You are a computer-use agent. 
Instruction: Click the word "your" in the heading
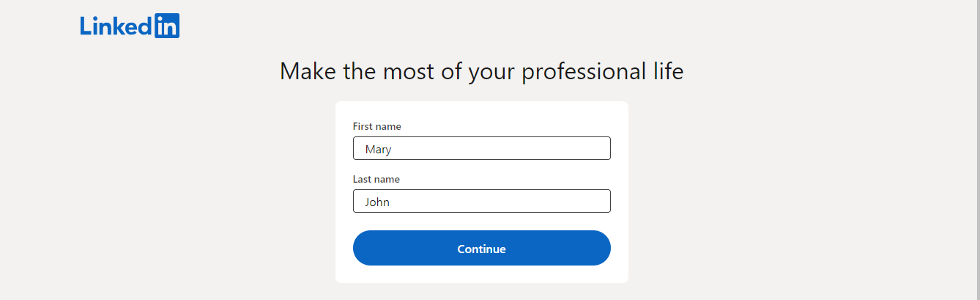coord(491,73)
